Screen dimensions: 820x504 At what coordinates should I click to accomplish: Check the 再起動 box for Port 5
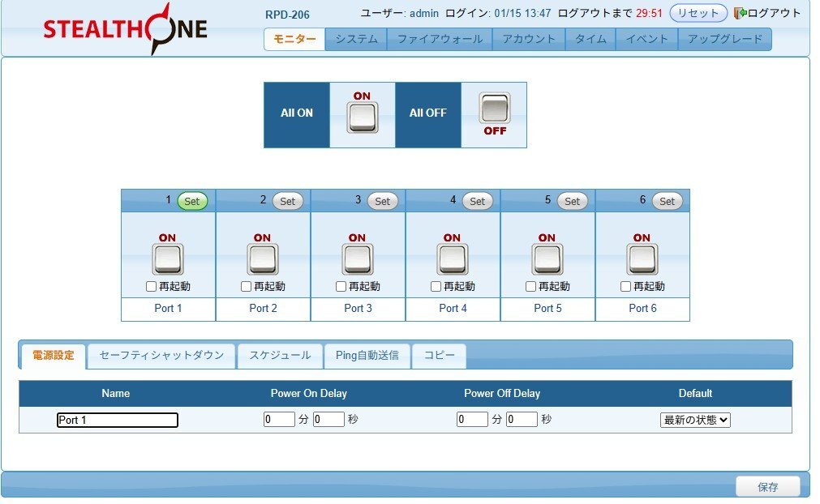pos(530,286)
